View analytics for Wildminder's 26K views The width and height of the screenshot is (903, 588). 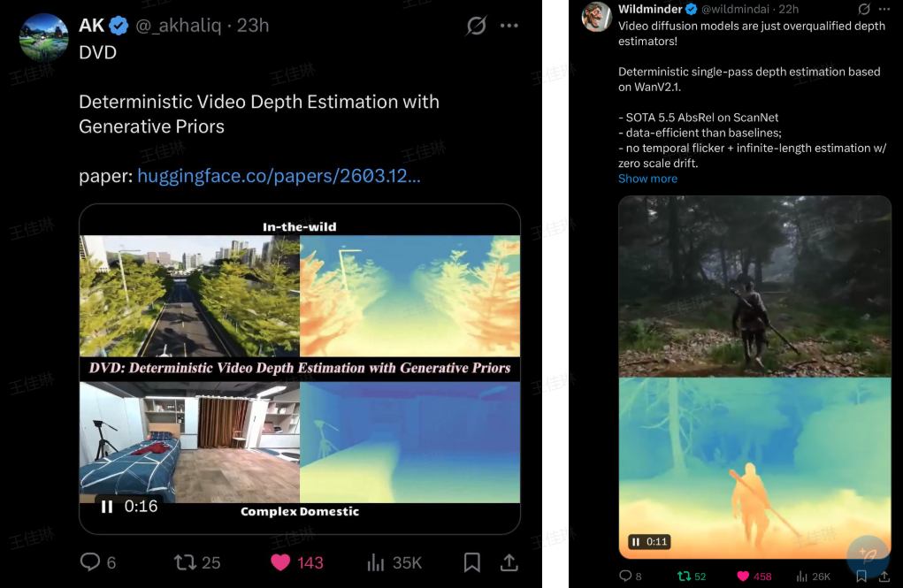pos(813,576)
